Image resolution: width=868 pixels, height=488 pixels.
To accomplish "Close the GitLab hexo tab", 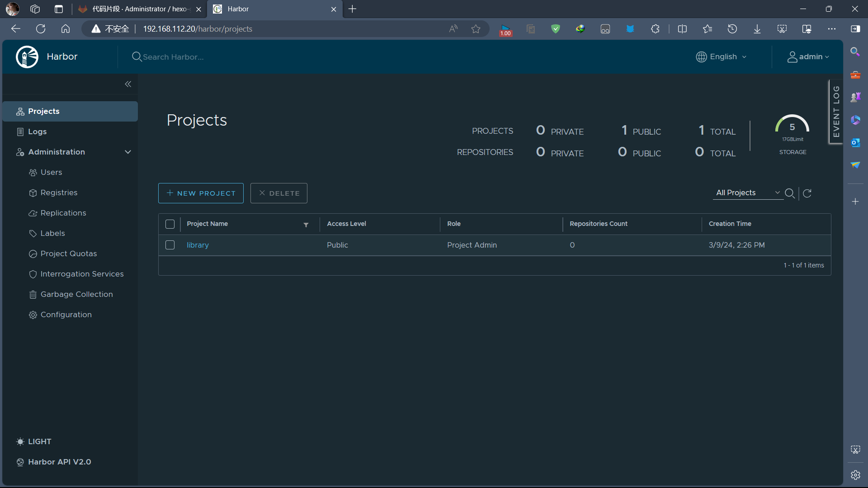I will pyautogui.click(x=198, y=9).
